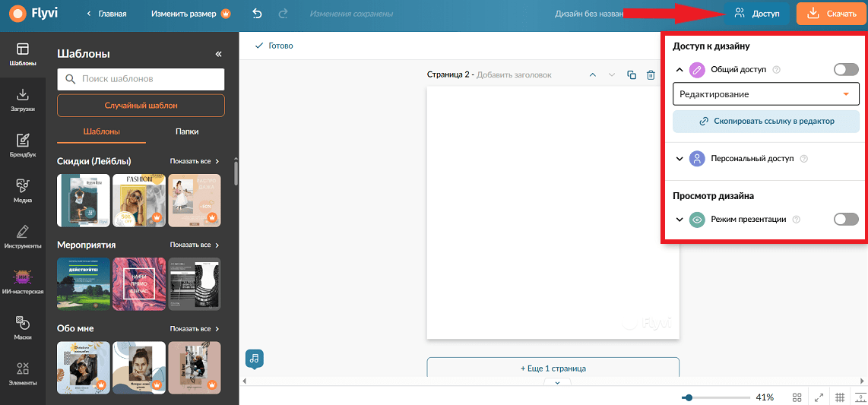This screenshot has height=405, width=868.
Task: Click the music note button
Action: [x=255, y=358]
